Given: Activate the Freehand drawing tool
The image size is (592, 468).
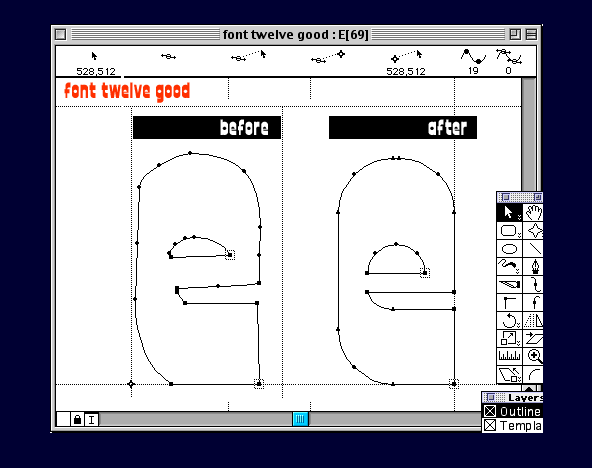Looking at the screenshot, I should [x=509, y=267].
